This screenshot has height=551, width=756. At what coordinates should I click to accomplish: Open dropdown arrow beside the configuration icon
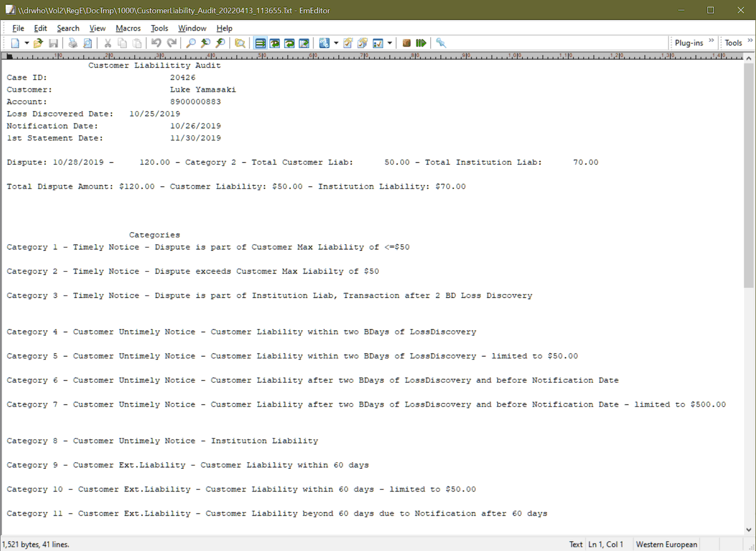(x=390, y=43)
